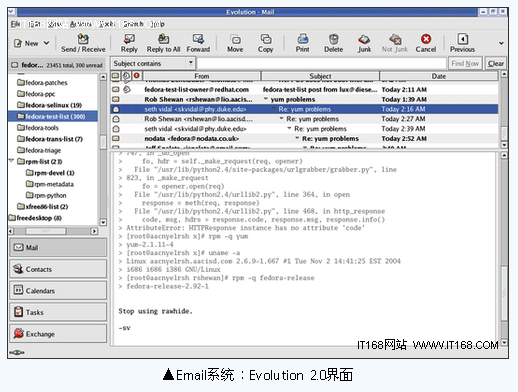Select the fedora-tools folder
This screenshot has width=518, height=392.
click(x=38, y=128)
